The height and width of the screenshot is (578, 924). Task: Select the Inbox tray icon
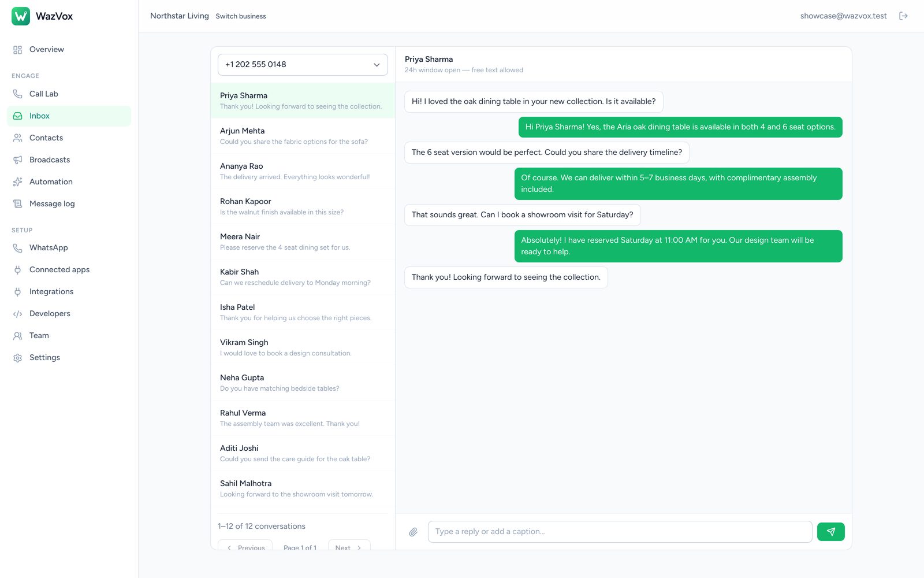point(18,116)
